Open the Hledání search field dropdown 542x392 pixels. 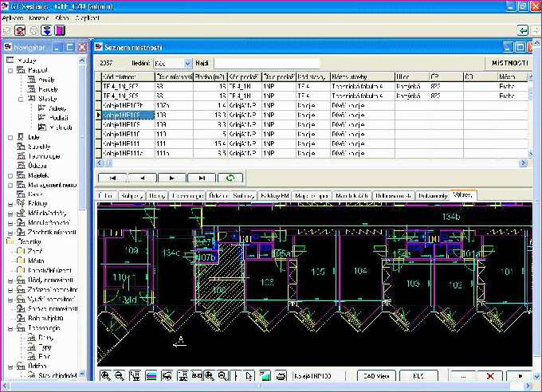[x=188, y=62]
